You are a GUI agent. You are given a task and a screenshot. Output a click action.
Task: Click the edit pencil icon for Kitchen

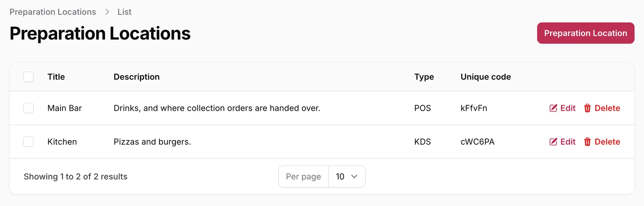(553, 142)
